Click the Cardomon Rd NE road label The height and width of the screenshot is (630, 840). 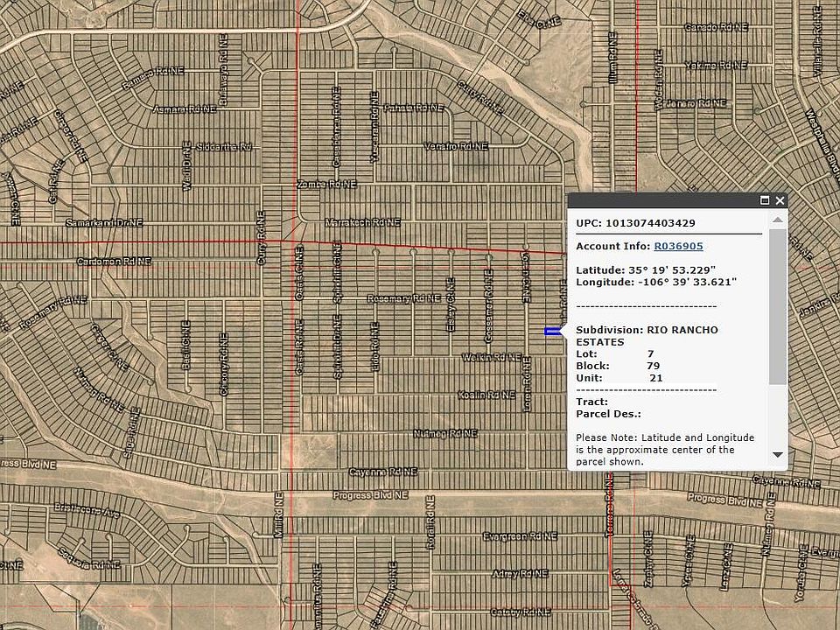(x=114, y=261)
